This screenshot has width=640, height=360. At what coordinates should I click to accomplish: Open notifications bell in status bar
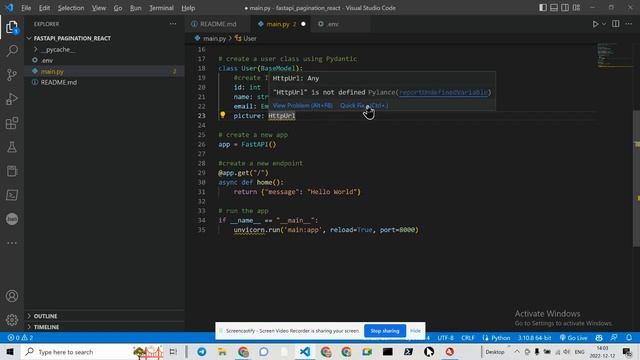(629, 338)
